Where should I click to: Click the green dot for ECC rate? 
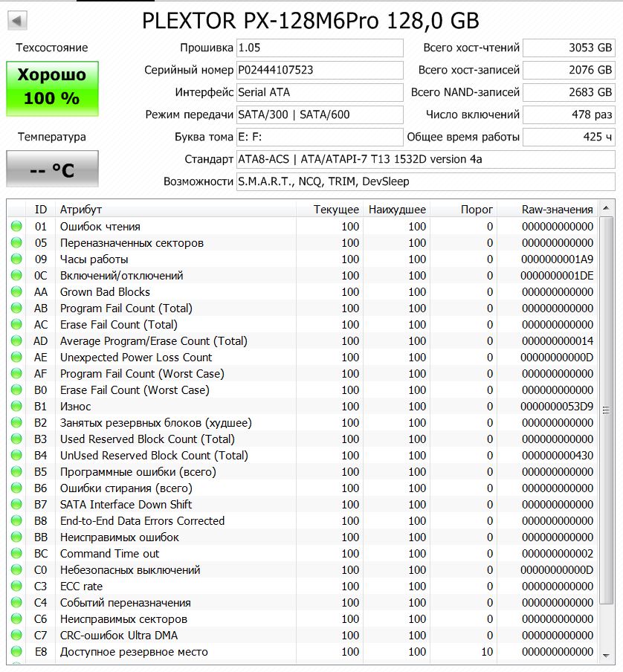[16, 587]
